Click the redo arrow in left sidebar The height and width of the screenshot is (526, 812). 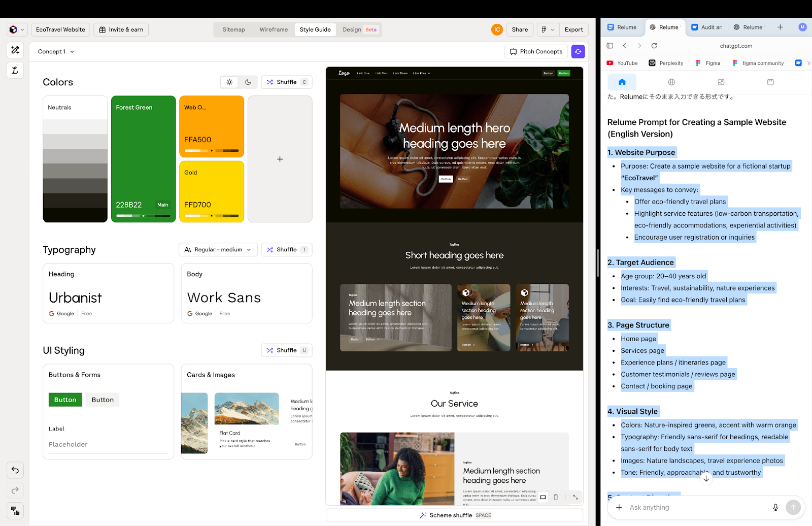tap(15, 490)
